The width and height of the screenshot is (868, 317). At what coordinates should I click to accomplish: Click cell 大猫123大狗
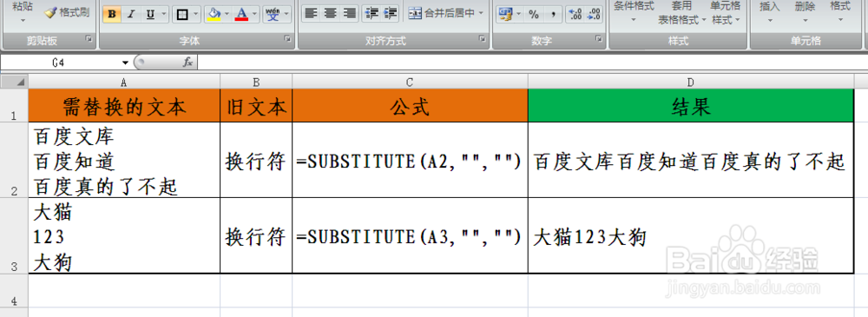click(x=691, y=235)
